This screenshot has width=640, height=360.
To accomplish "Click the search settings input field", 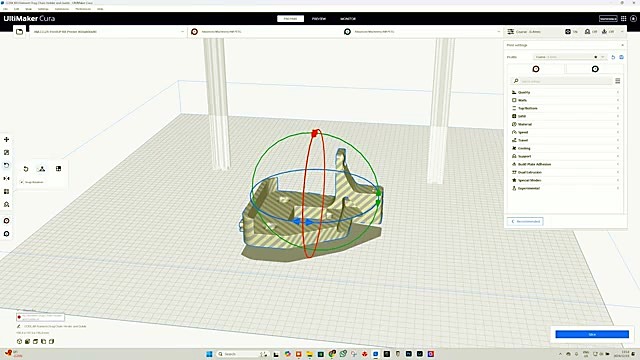I will pos(562,81).
